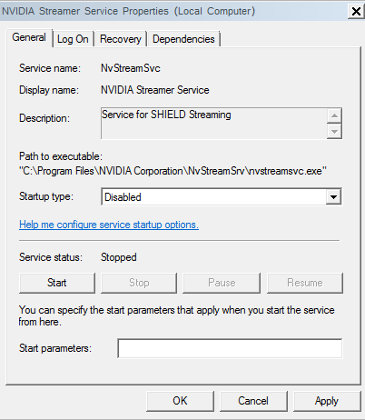This screenshot has height=420, width=365.
Task: Select the Disabled startup type combo box
Action: click(221, 197)
